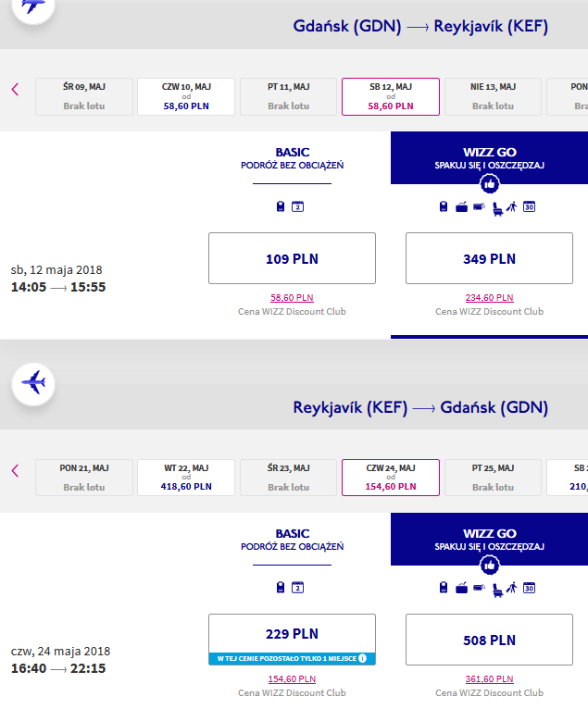The height and width of the screenshot is (709, 588).
Task: Select the CZW 24, MAJ return date tab
Action: 391,478
